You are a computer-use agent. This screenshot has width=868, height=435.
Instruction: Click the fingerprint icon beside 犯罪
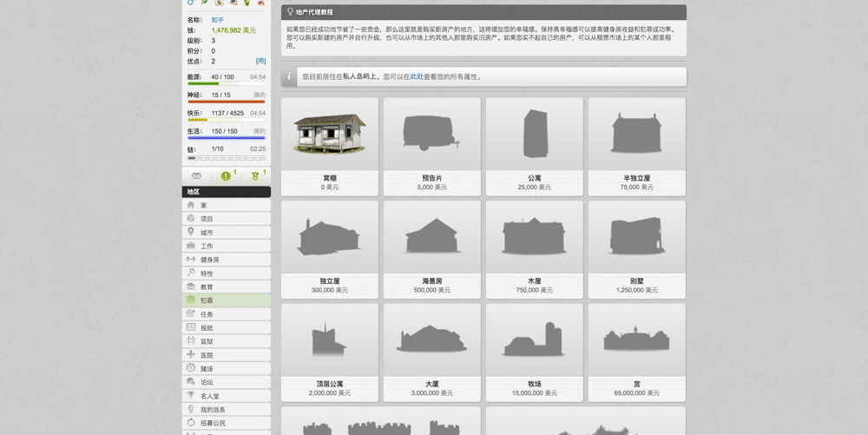(x=191, y=300)
